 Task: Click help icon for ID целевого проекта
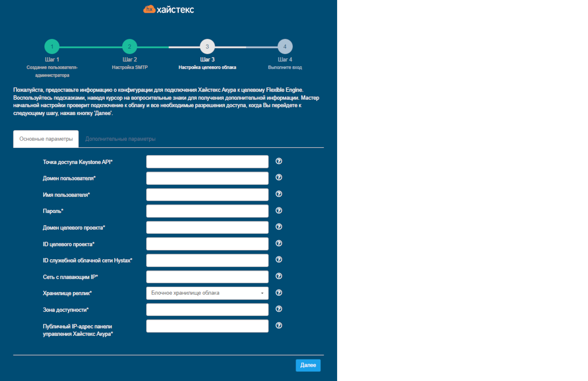[279, 243]
